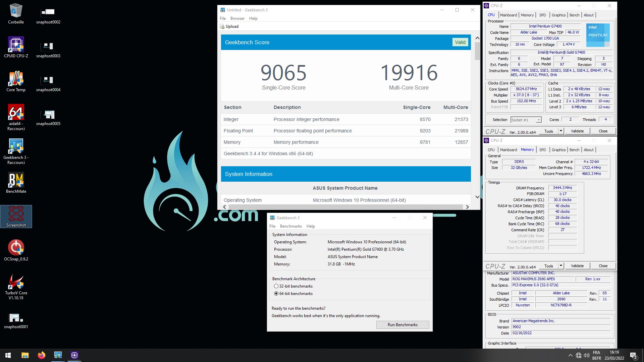This screenshot has width=644, height=362.
Task: Open Tools dropdown arrow in upper CPU-Z
Action: pyautogui.click(x=560, y=131)
